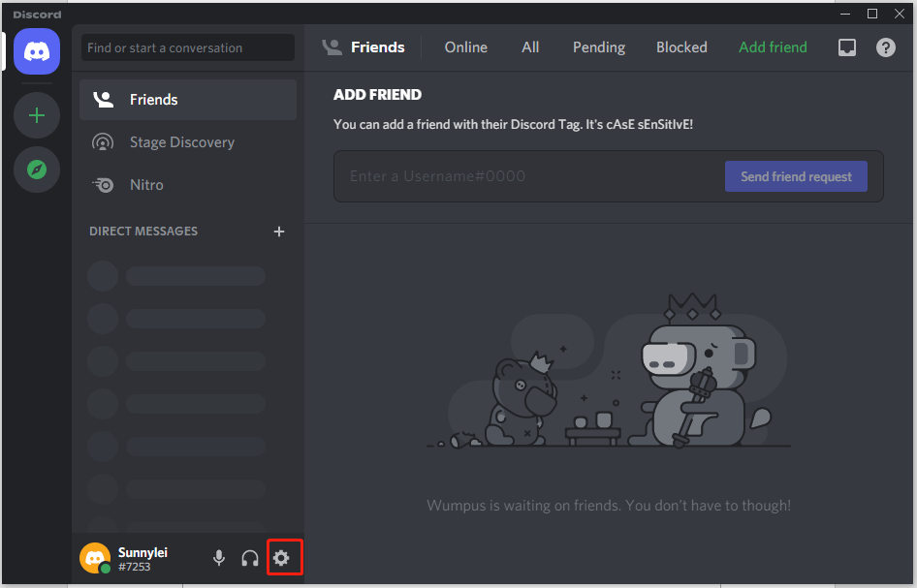Image resolution: width=917 pixels, height=588 pixels.
Task: Open Discord Home via the logo icon
Action: coord(37,51)
